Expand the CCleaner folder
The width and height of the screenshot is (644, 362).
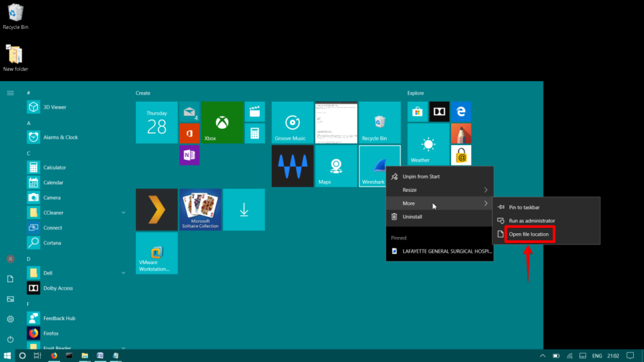(x=123, y=212)
